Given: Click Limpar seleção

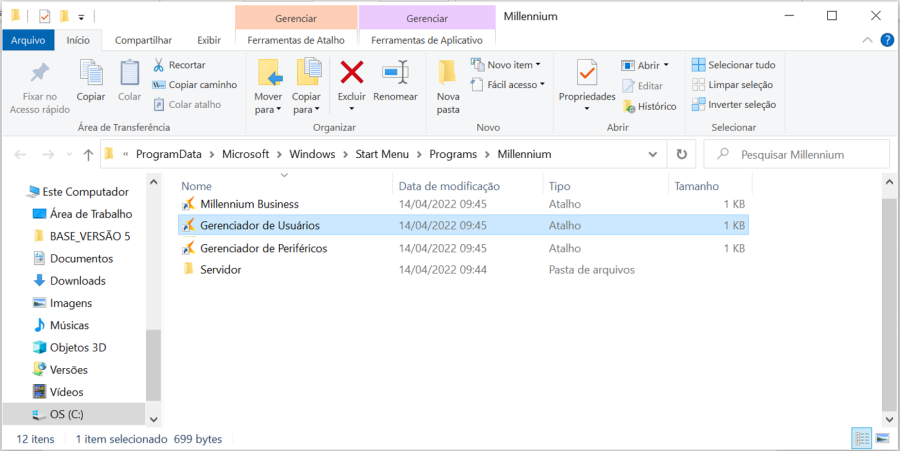Looking at the screenshot, I should [732, 84].
